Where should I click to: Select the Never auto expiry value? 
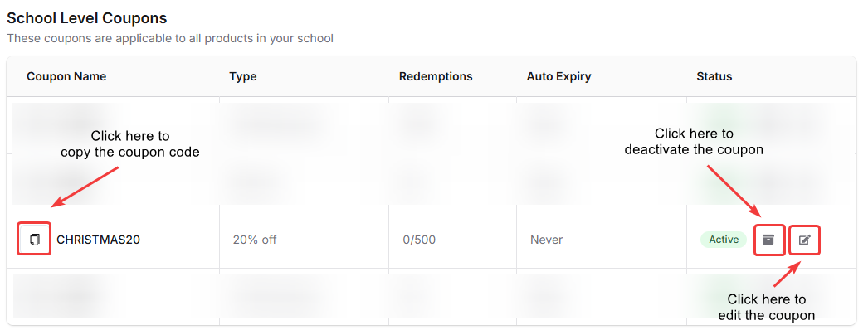coord(546,240)
